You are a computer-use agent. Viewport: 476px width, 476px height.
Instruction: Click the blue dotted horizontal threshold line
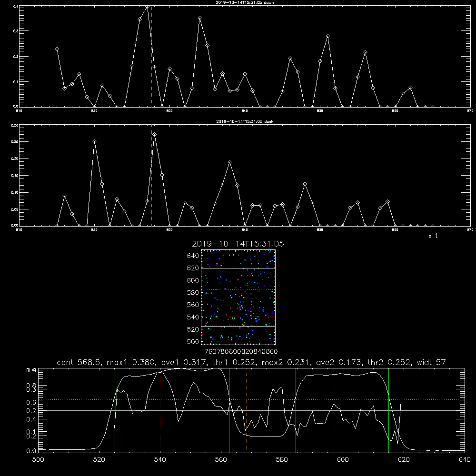pyautogui.click(x=251, y=399)
